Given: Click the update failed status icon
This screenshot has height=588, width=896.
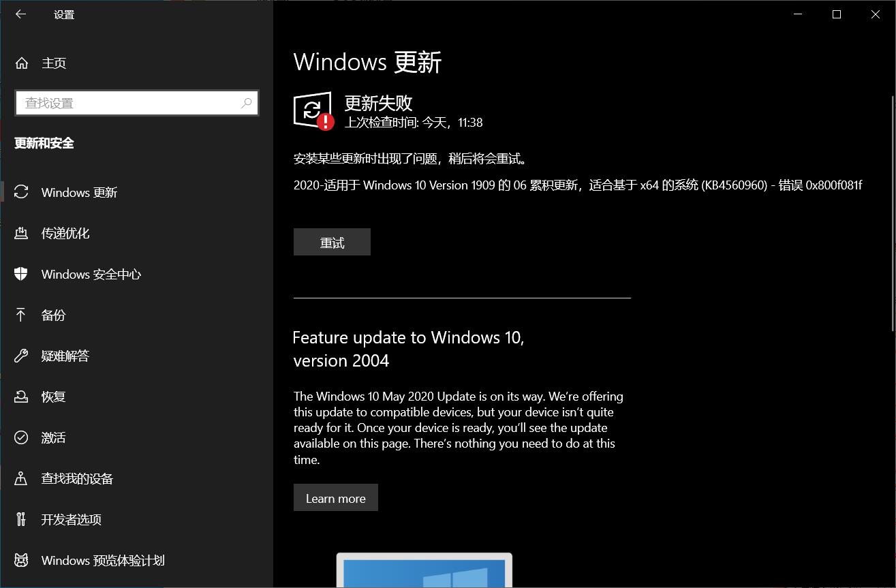Looking at the screenshot, I should [x=313, y=110].
